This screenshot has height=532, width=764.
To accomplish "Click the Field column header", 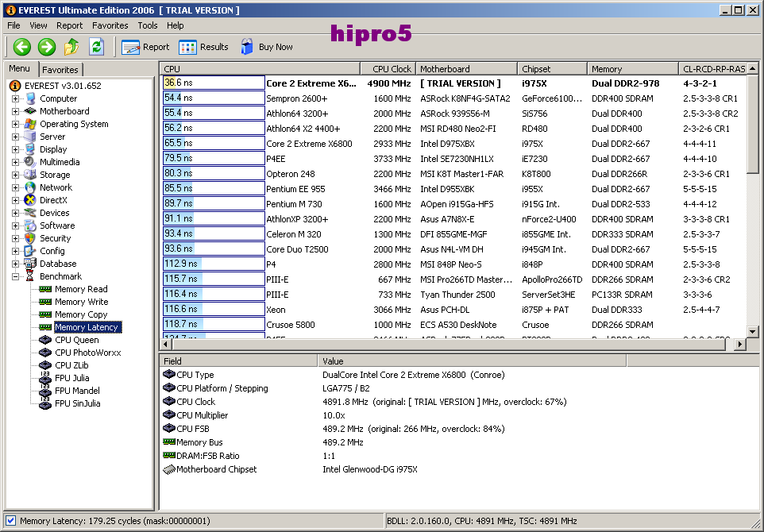I will click(x=238, y=361).
